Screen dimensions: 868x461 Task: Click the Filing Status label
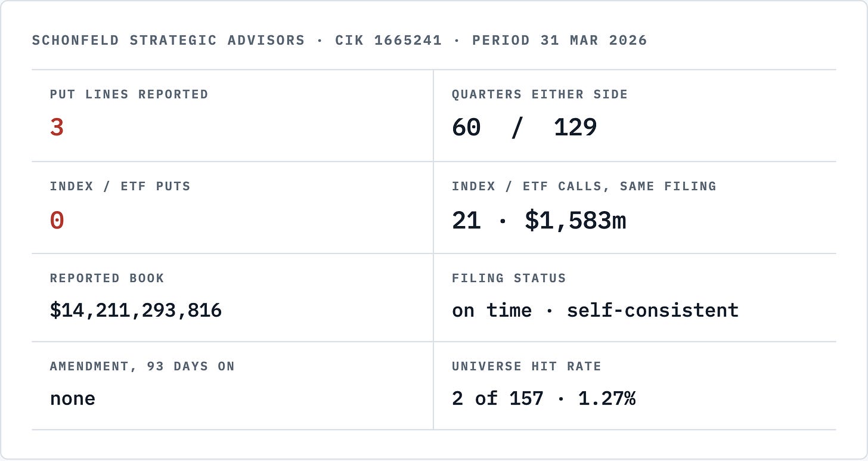(509, 278)
